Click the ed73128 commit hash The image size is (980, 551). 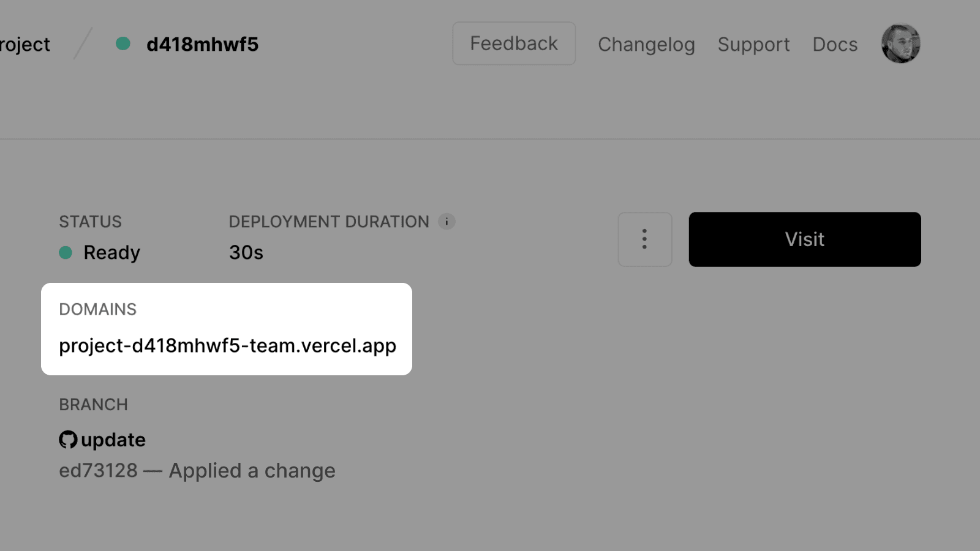(98, 470)
